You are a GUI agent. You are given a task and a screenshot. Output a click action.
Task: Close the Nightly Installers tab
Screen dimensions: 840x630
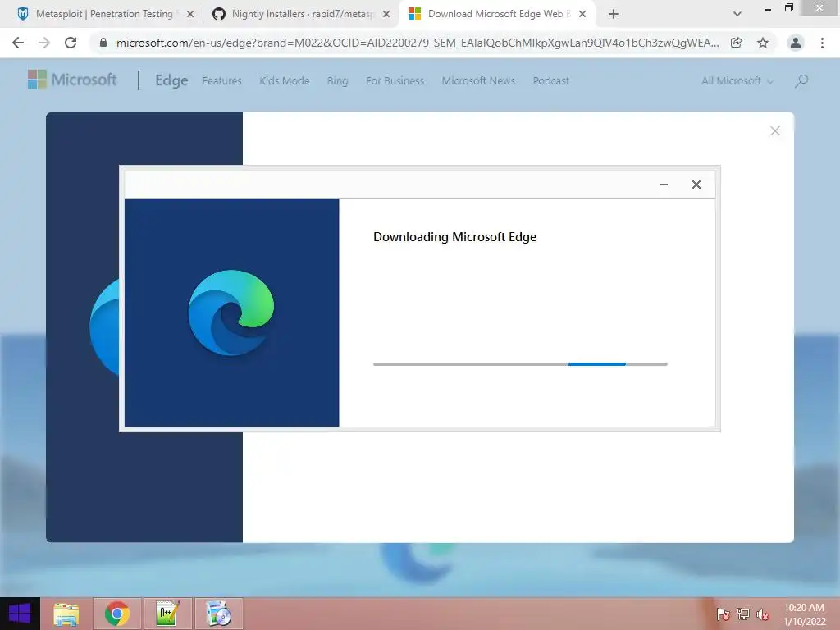(386, 15)
